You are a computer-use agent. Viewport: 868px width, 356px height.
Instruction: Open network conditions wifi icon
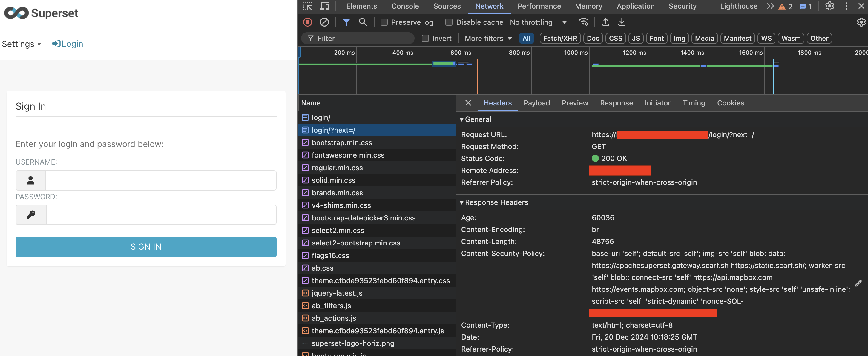point(584,22)
